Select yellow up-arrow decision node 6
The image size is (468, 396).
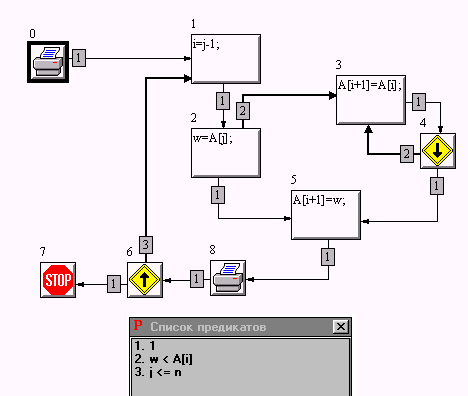145,280
